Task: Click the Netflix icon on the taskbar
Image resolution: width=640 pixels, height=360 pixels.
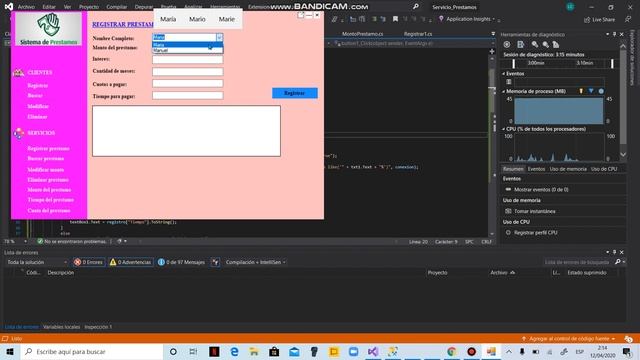Action: tap(214, 351)
